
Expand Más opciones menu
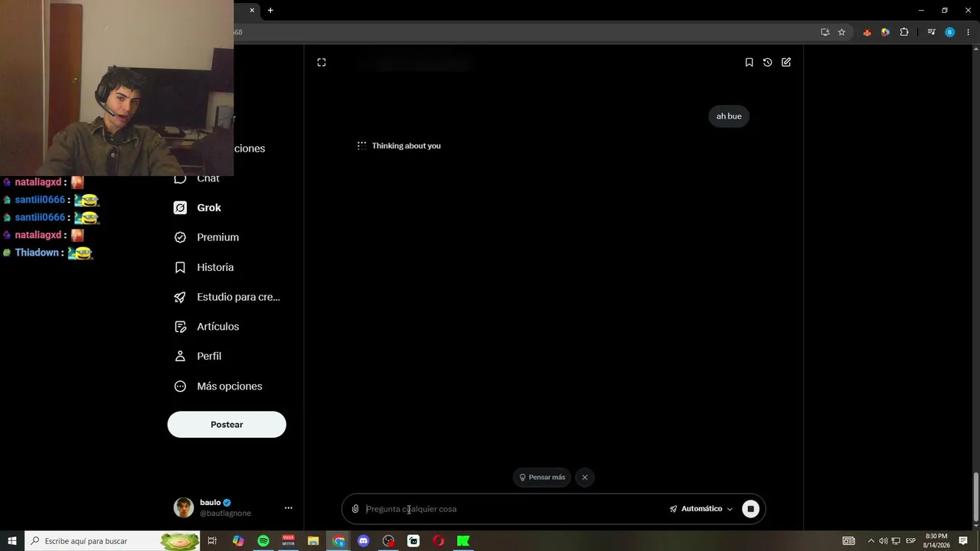[x=218, y=386]
